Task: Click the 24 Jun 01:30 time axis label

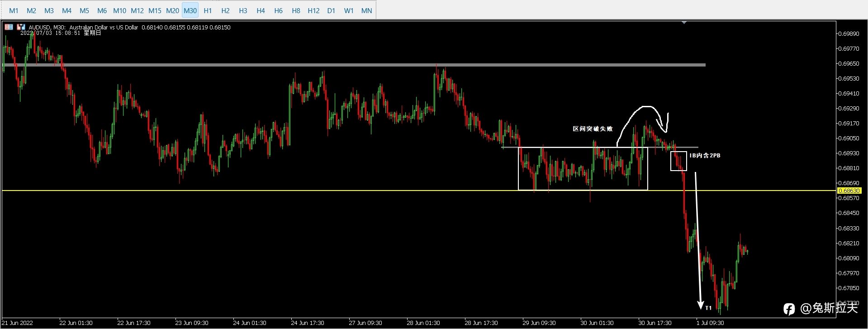Action: pos(249,323)
